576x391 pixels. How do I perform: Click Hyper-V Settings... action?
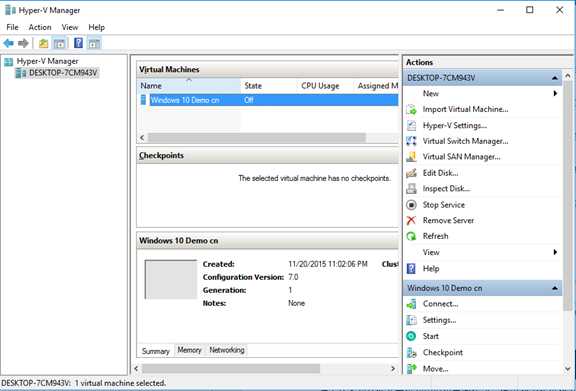pos(455,125)
